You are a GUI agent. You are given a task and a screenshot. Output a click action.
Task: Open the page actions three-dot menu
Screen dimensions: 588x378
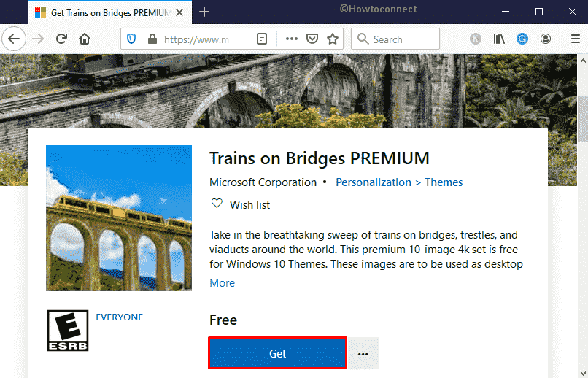291,39
